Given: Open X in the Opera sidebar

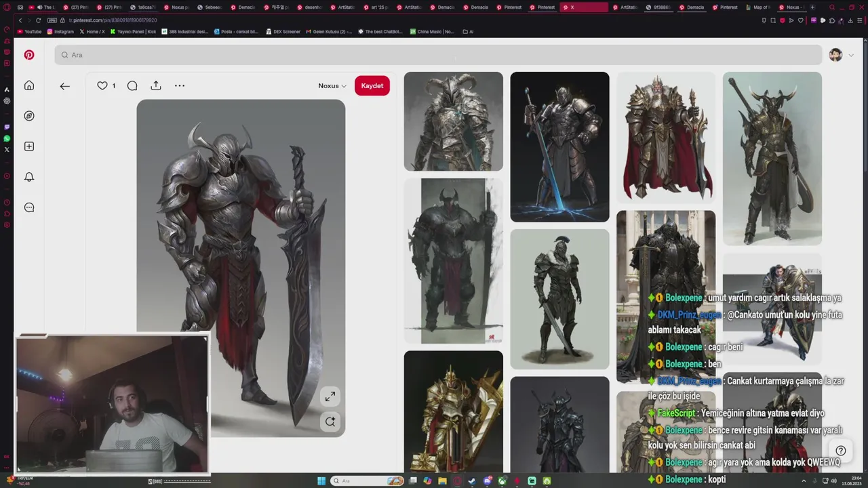Looking at the screenshot, I should click(x=7, y=149).
